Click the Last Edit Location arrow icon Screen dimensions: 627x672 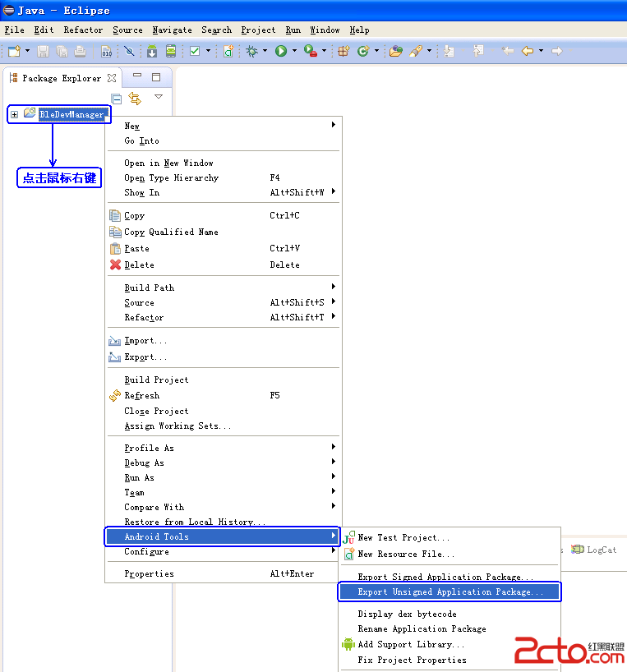508,52
